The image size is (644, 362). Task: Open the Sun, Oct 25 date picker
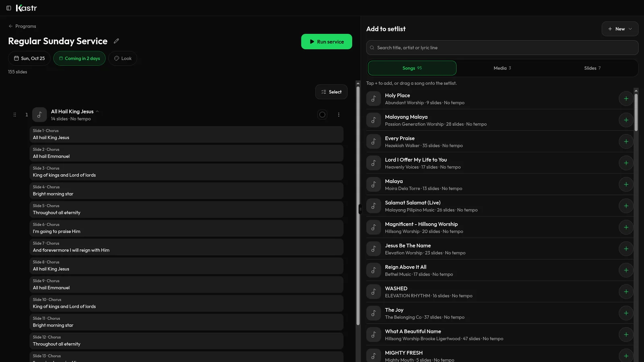tap(29, 58)
